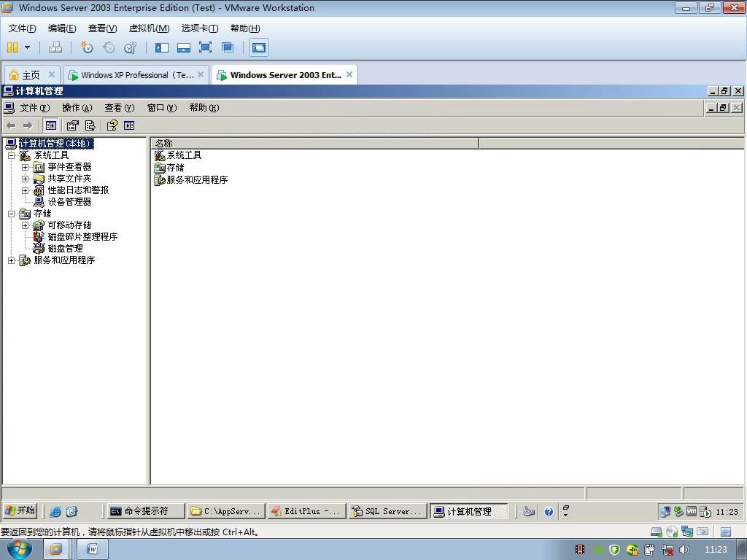Click the export list toolbar icon

click(90, 125)
